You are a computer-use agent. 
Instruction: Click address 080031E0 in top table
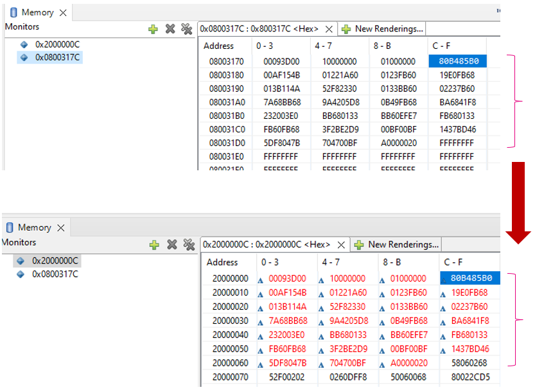(x=227, y=157)
